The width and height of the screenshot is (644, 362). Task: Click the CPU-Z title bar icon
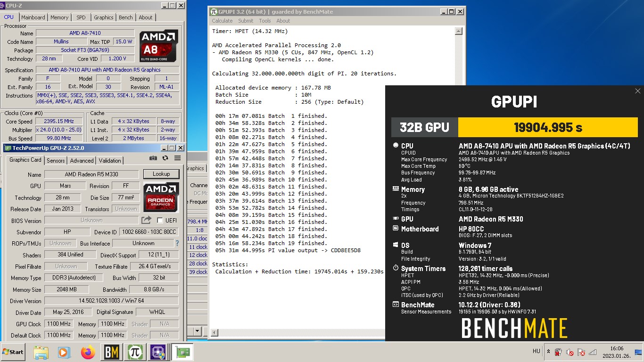pyautogui.click(x=2, y=5)
